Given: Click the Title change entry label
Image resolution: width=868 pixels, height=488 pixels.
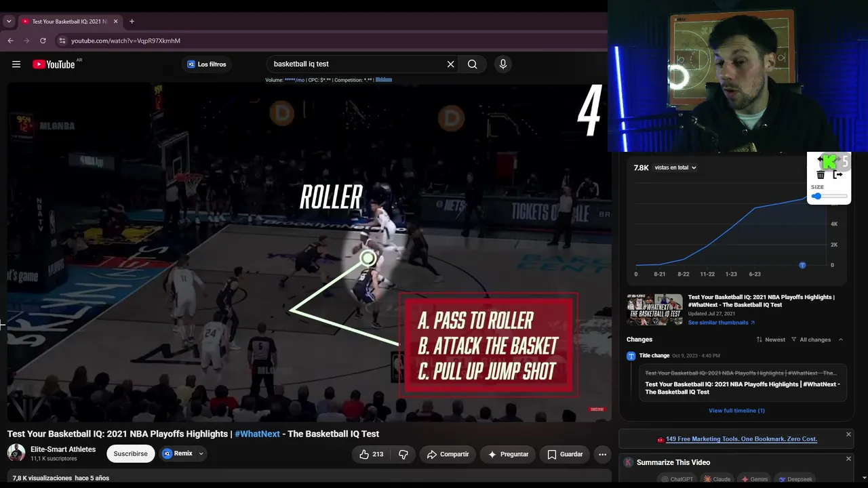Looking at the screenshot, I should 654,356.
